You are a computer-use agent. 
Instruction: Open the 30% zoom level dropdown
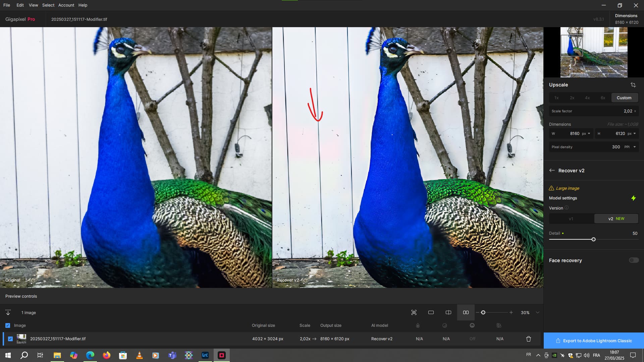538,312
